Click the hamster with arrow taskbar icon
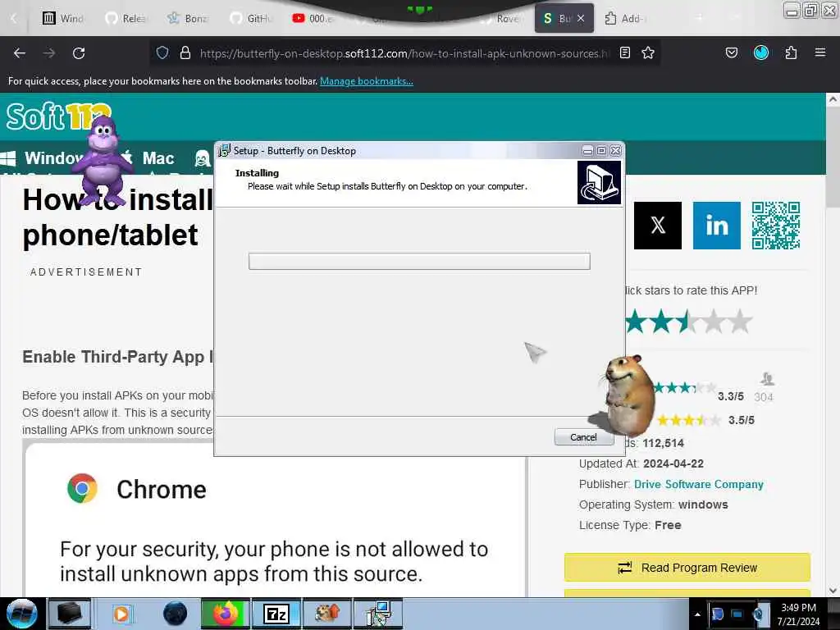The height and width of the screenshot is (630, 840). [x=327, y=614]
